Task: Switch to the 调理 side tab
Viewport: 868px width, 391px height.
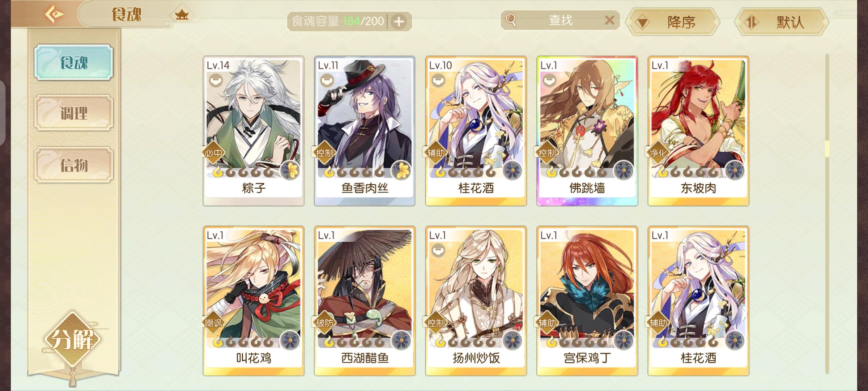Action: (74, 113)
